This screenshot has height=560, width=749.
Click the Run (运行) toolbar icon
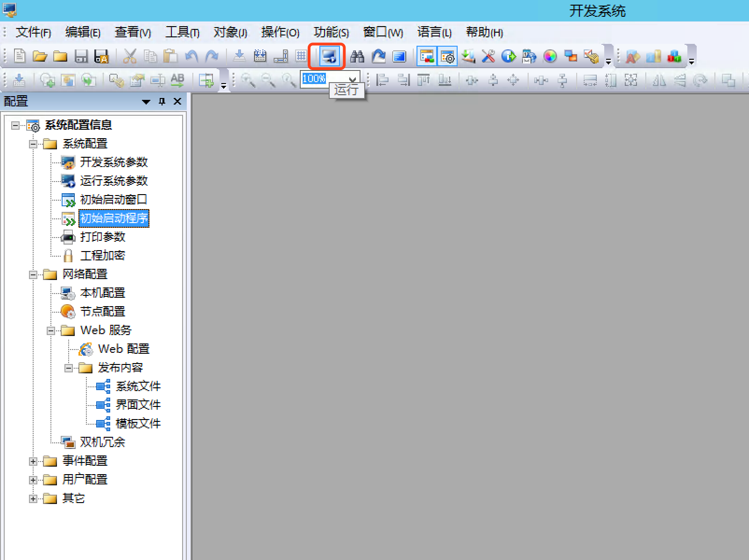tap(328, 56)
